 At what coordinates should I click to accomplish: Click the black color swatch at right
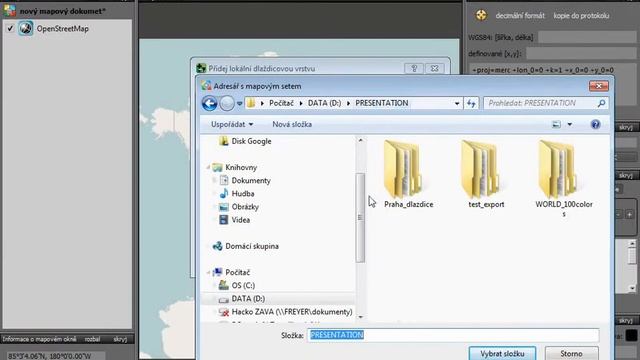tap(631, 336)
